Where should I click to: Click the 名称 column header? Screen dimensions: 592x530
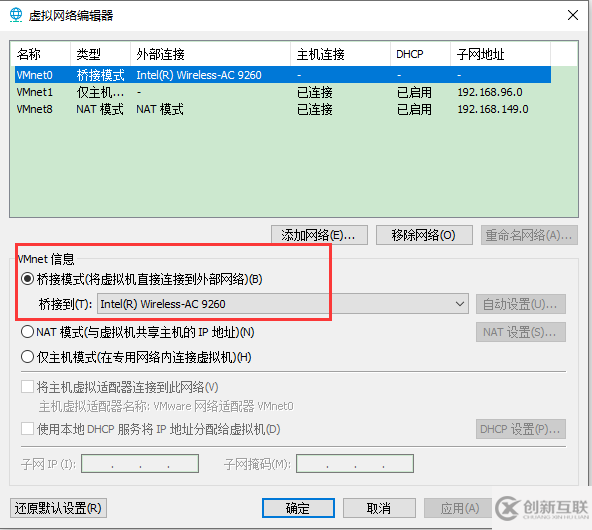coord(40,54)
